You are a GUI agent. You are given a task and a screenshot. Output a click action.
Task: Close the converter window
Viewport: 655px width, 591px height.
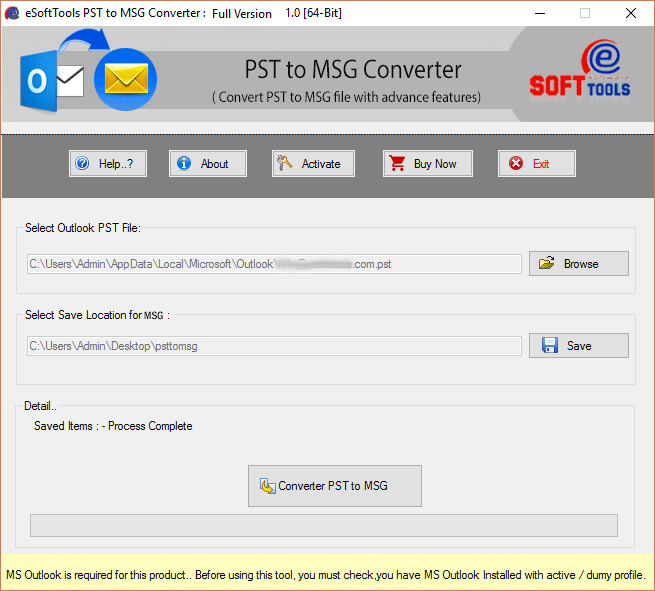(x=631, y=13)
